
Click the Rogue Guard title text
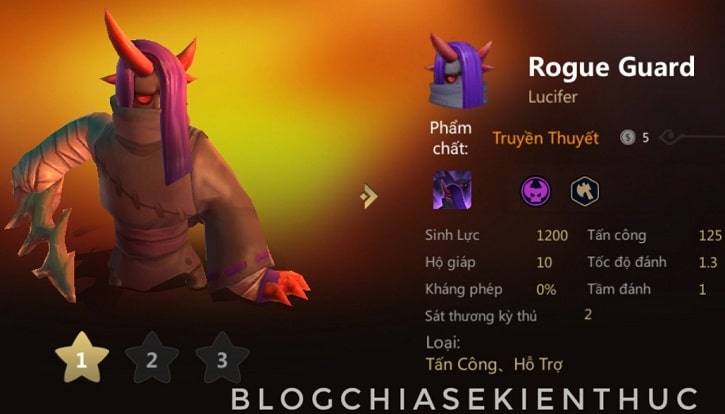pyautogui.click(x=611, y=68)
